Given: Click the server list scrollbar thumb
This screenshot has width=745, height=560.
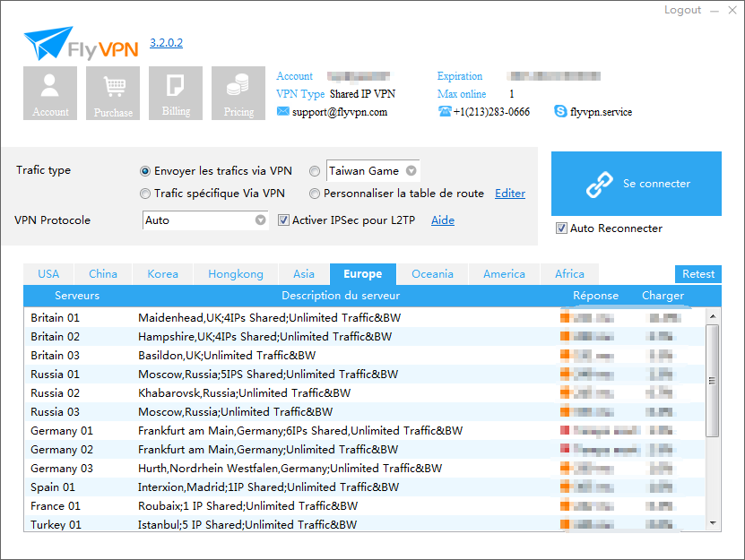Looking at the screenshot, I should pyautogui.click(x=713, y=381).
